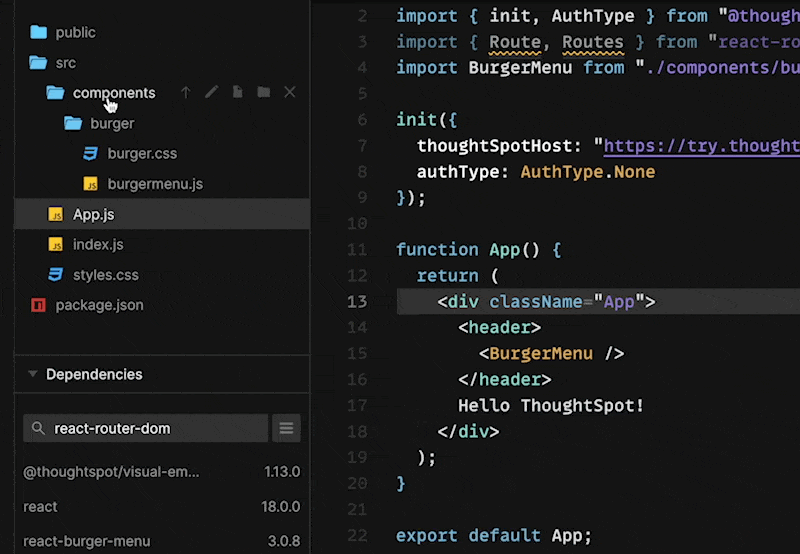Open index.js file
Screen dimensions: 800x554
coord(98,244)
